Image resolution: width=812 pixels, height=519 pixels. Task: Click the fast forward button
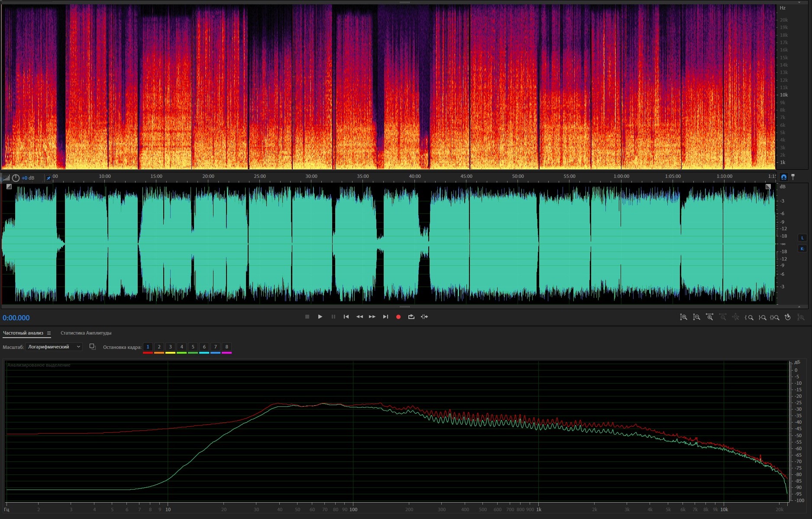click(372, 317)
